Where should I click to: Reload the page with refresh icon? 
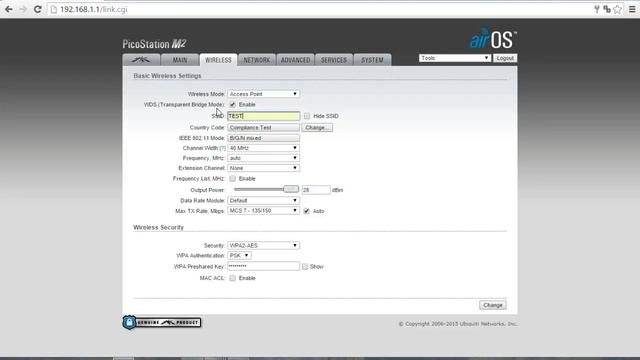click(37, 9)
